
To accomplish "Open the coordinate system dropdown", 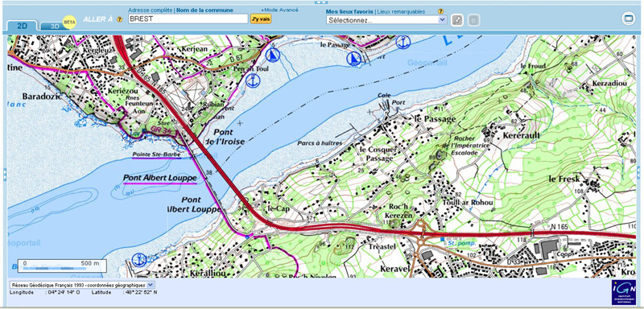I will point(82,285).
